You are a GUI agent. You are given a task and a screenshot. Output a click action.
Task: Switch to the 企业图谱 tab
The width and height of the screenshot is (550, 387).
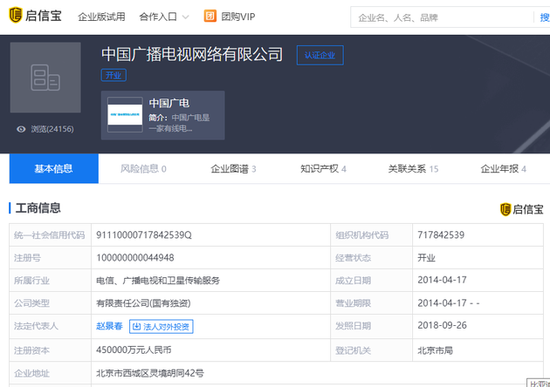[x=233, y=169]
